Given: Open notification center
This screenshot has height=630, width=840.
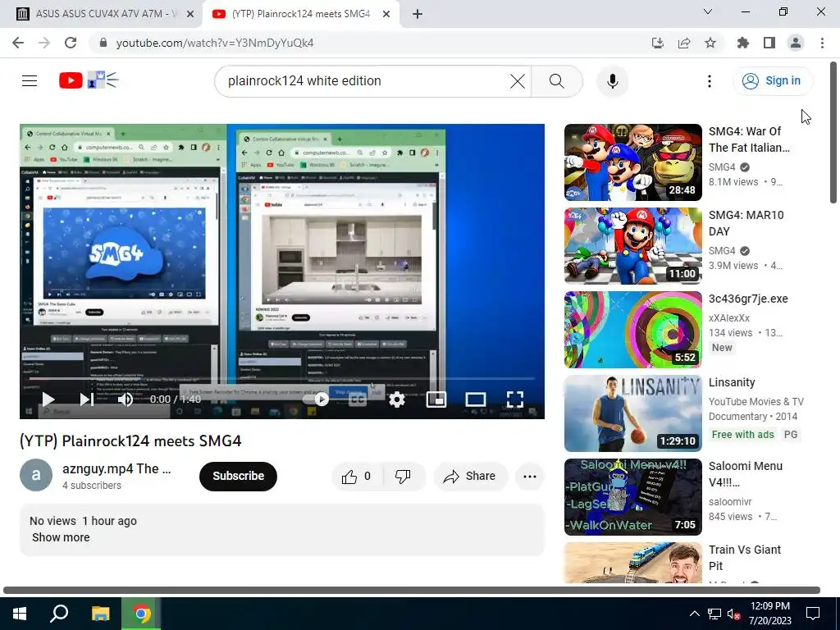Looking at the screenshot, I should [813, 614].
